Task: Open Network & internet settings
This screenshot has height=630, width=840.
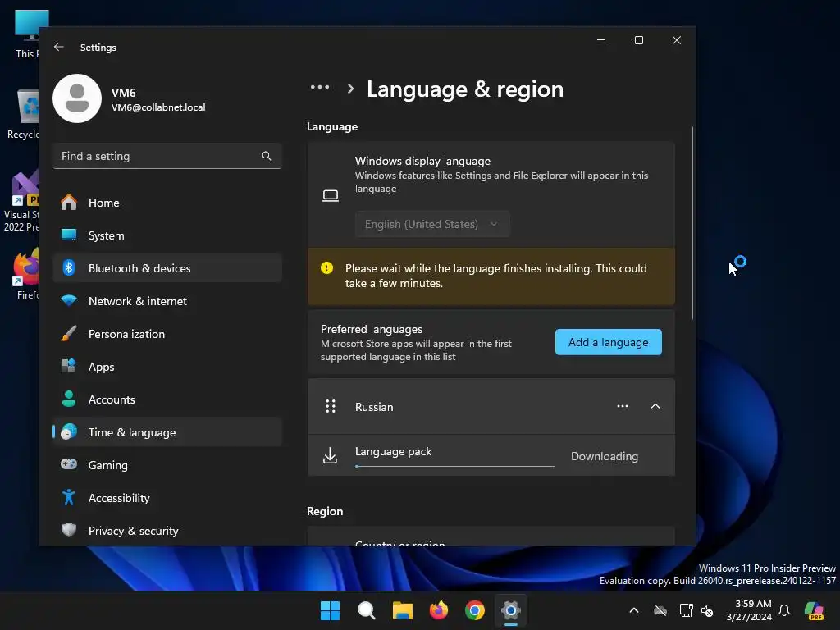Action: [167, 301]
